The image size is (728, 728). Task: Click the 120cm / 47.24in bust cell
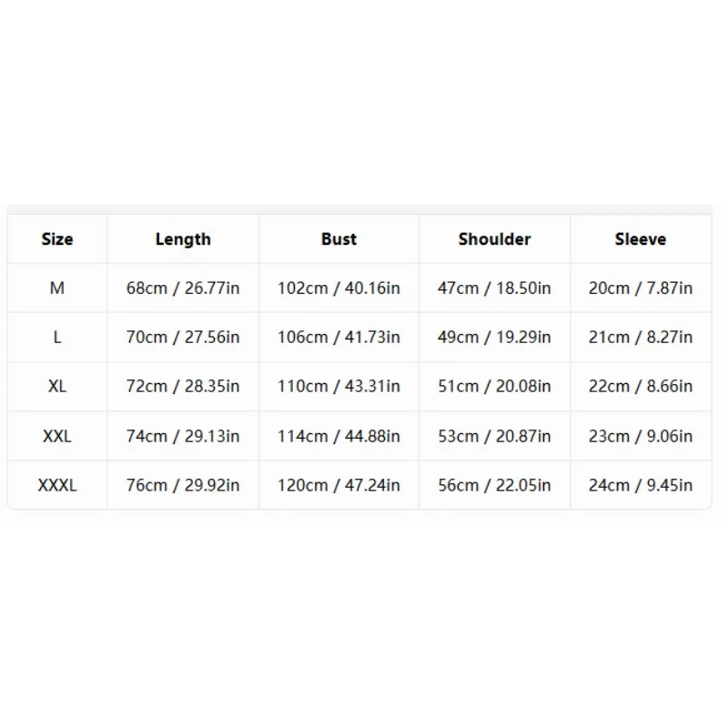tap(339, 485)
